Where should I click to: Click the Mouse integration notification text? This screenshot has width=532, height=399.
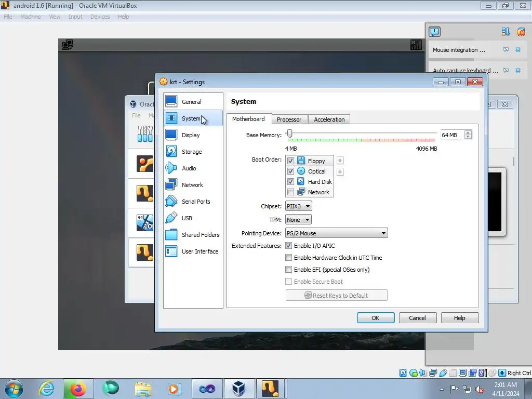(x=459, y=50)
